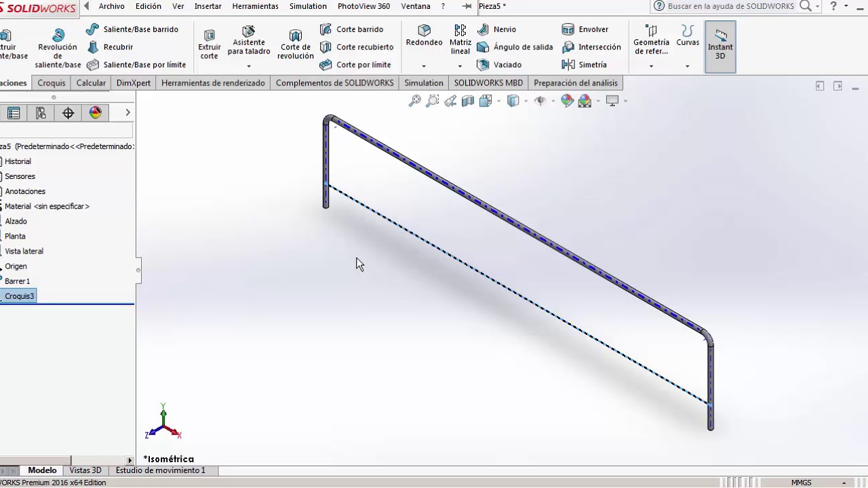
Task: Open Herramientas de renderizado tab
Action: [213, 83]
